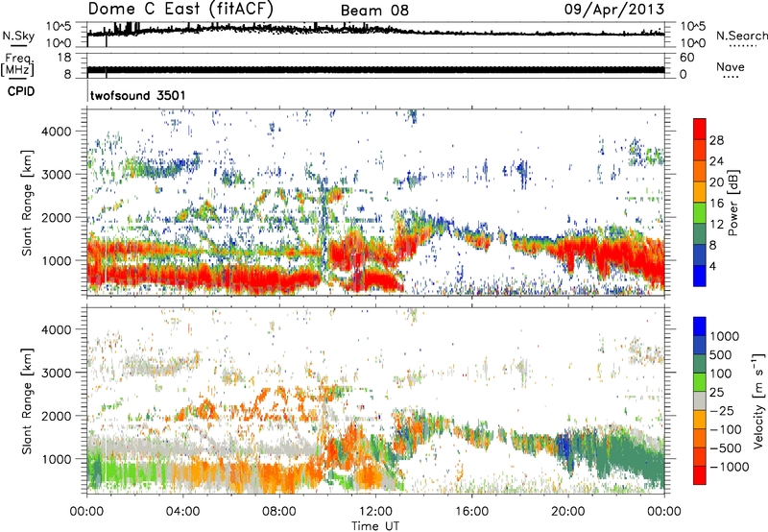
Task: Click the "24" label on Power colorbar
Action: pyautogui.click(x=716, y=161)
